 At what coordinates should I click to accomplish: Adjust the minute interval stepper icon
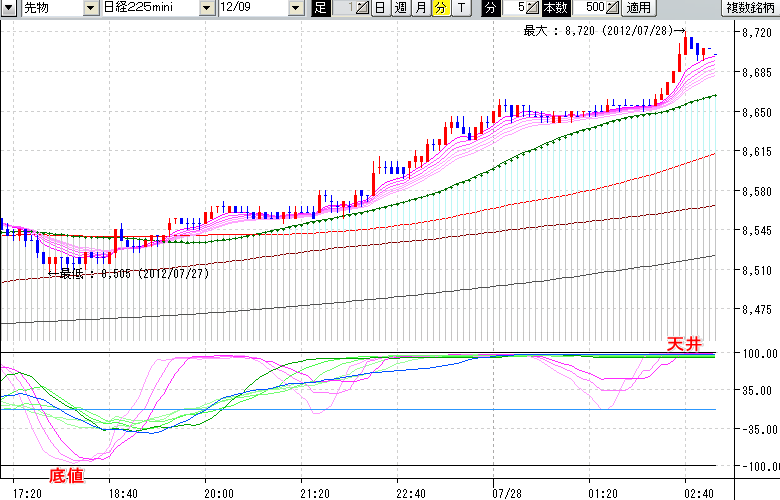(x=533, y=7)
